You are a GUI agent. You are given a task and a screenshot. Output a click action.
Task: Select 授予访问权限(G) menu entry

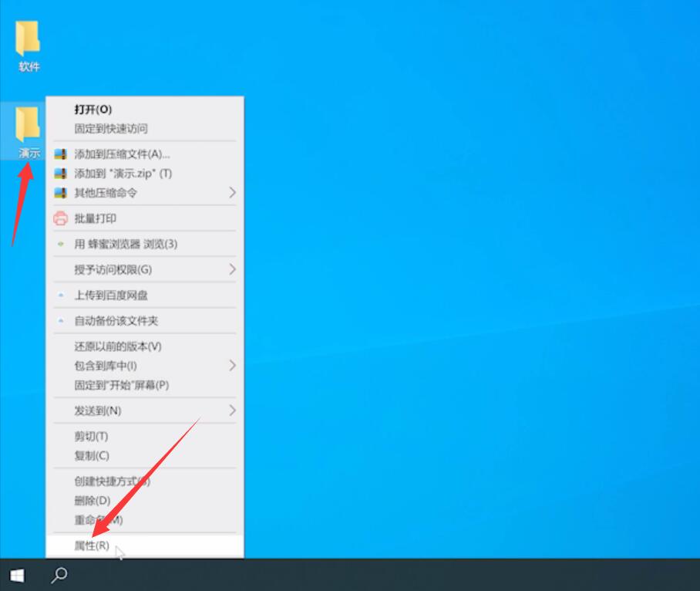[145, 270]
